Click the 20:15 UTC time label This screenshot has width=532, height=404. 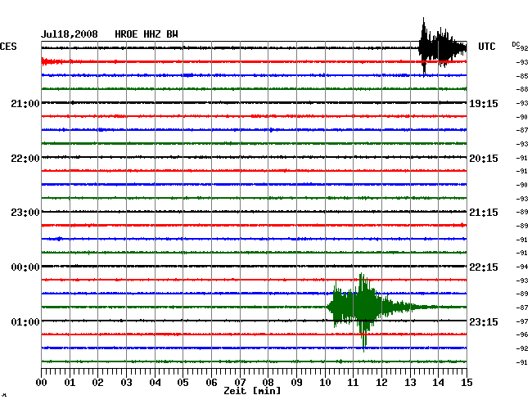click(484, 159)
